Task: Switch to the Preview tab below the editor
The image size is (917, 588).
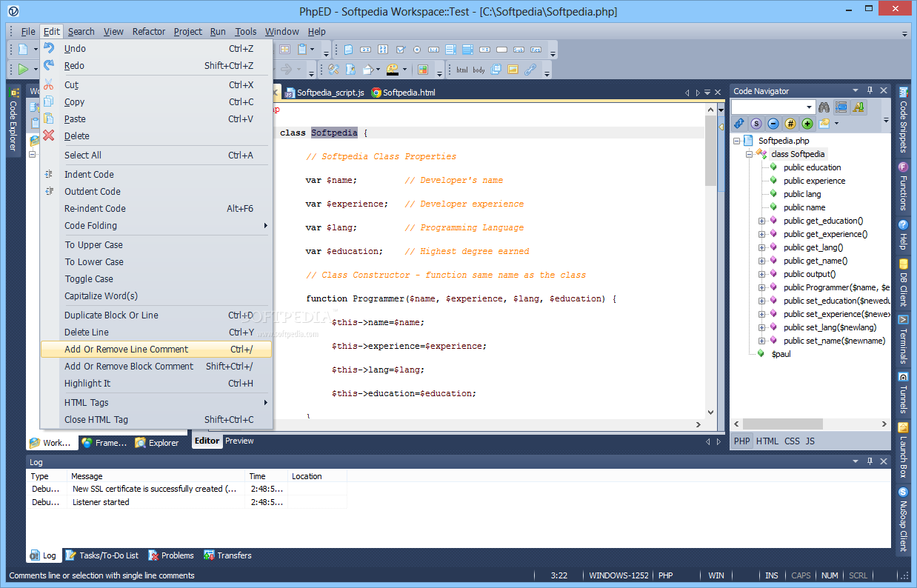Action: 239,441
